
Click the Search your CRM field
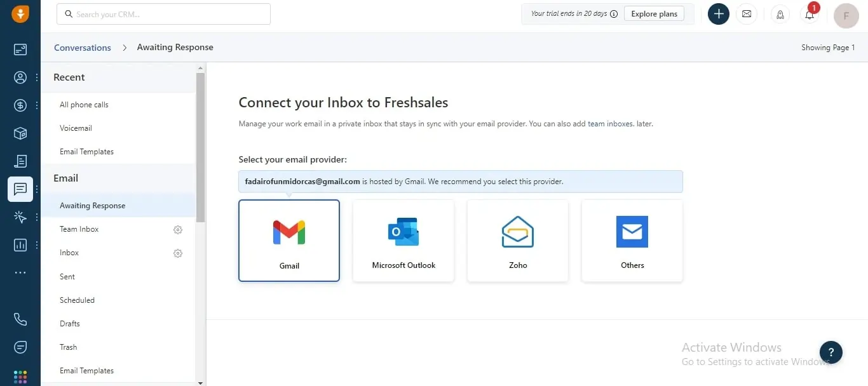click(164, 14)
